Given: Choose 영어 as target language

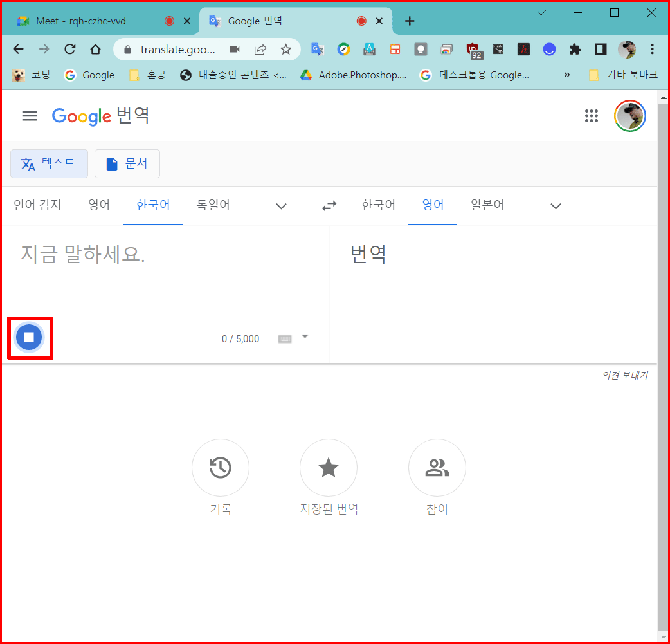Looking at the screenshot, I should [x=433, y=205].
